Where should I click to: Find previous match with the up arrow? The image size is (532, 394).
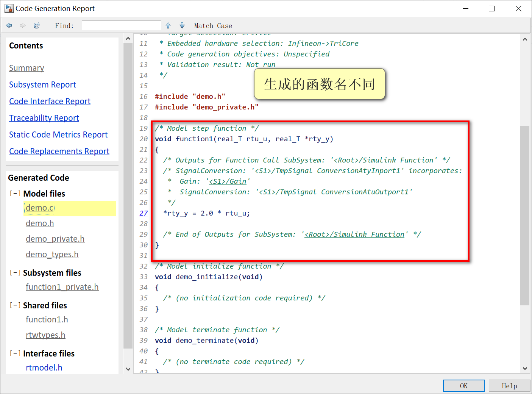click(168, 25)
